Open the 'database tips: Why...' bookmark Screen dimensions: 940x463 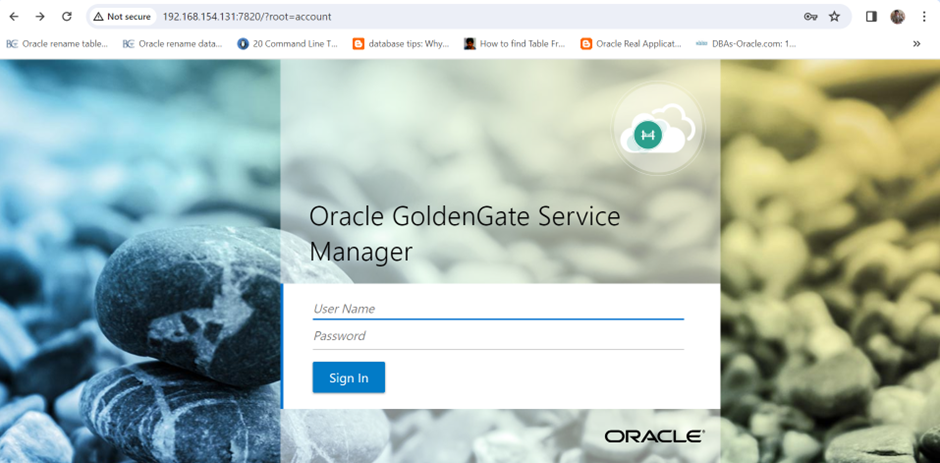(x=401, y=44)
